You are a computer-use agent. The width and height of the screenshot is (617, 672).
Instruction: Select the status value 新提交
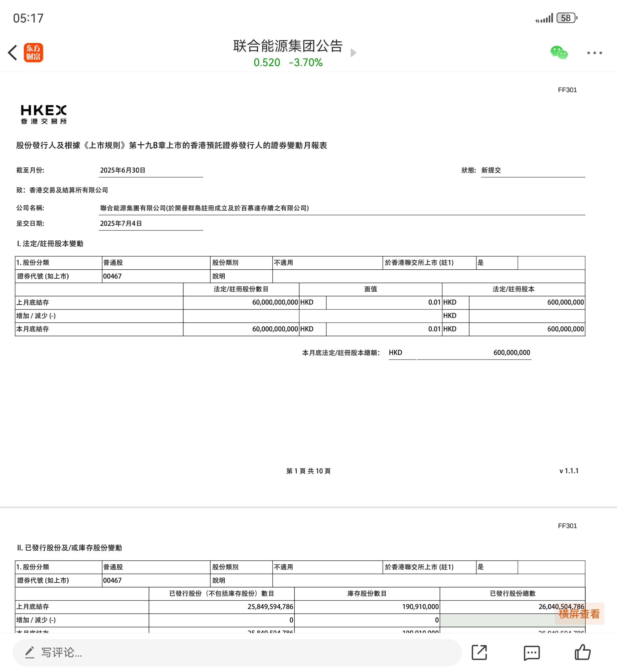[x=491, y=170]
